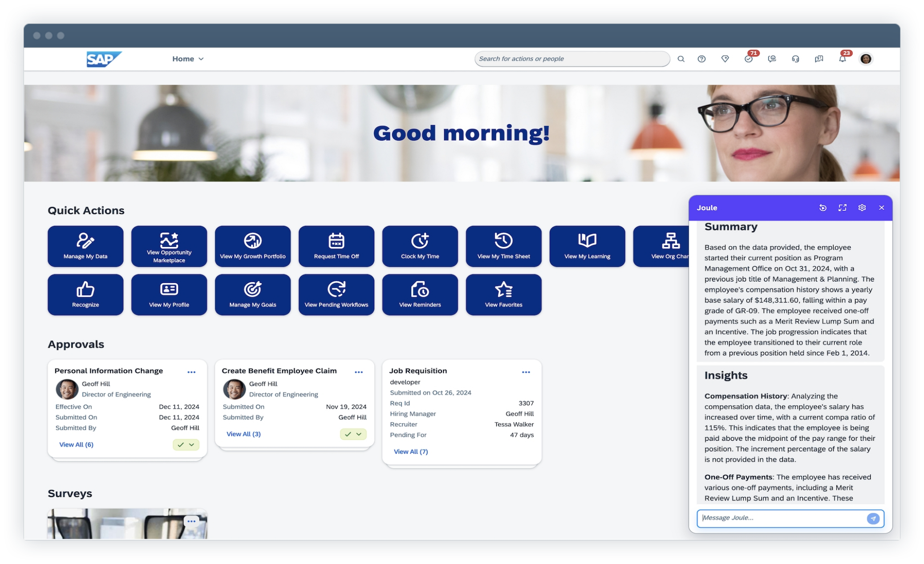Click the Request Time Off tile
The image size is (924, 564).
pos(336,246)
